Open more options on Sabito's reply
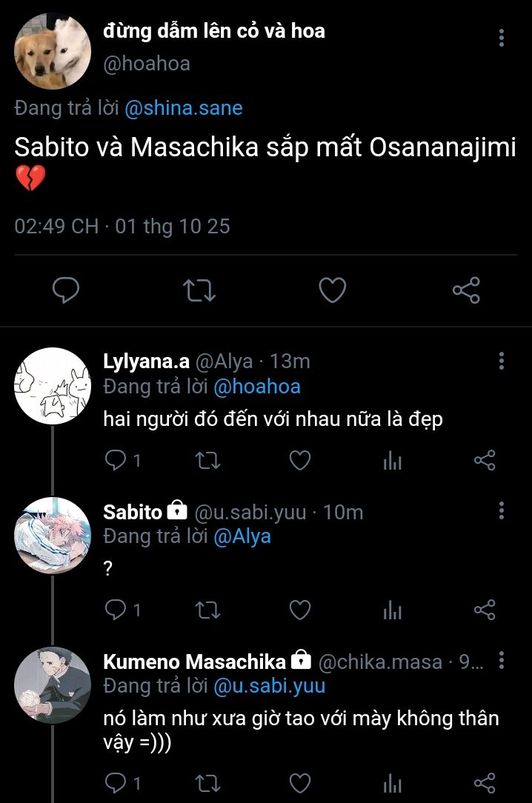Image resolution: width=532 pixels, height=803 pixels. [x=502, y=510]
